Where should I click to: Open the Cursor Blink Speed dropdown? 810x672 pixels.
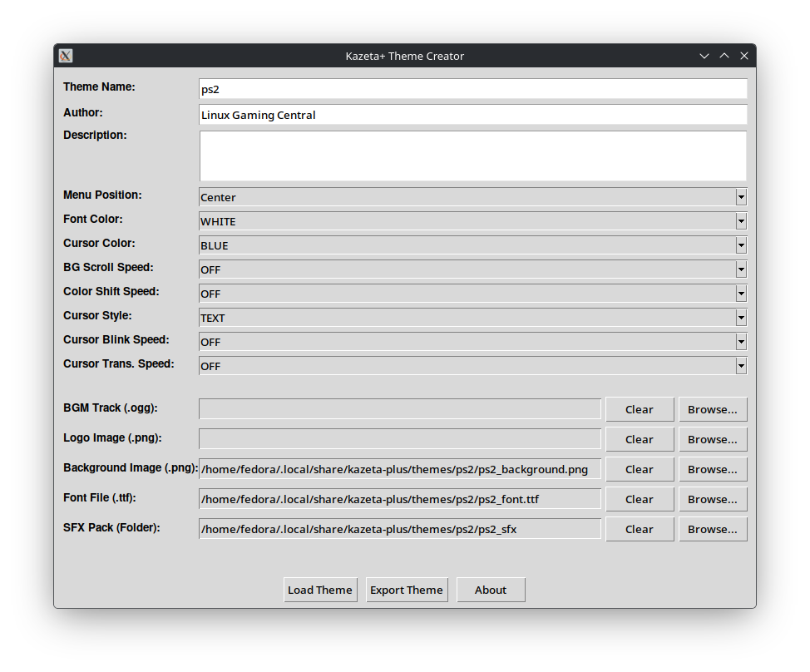[x=472, y=342]
